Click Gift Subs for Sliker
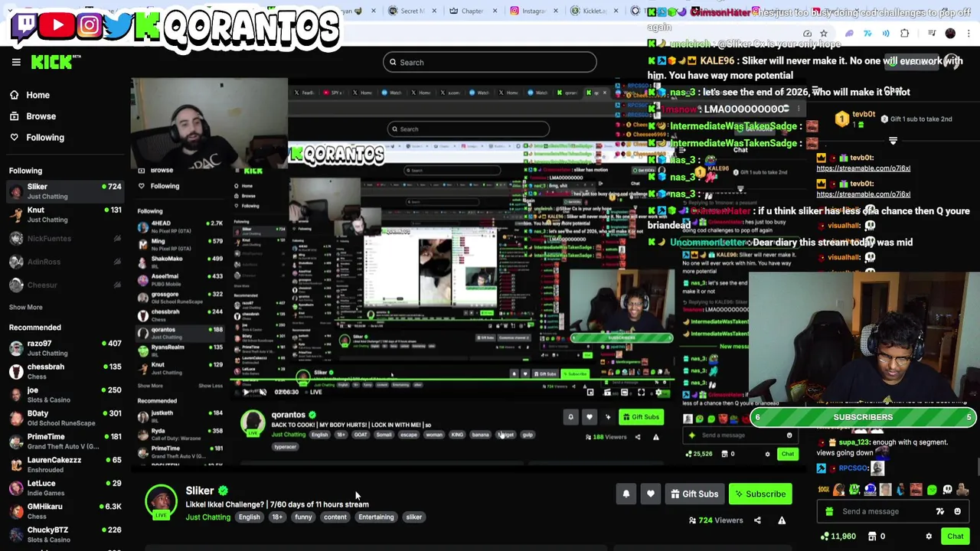The image size is (980, 551). 694,494
